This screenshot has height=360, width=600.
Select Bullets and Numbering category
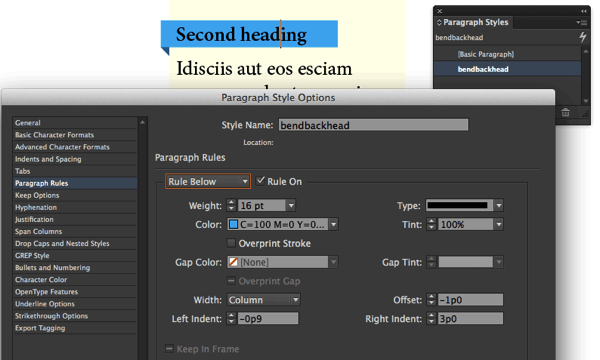[75, 267]
